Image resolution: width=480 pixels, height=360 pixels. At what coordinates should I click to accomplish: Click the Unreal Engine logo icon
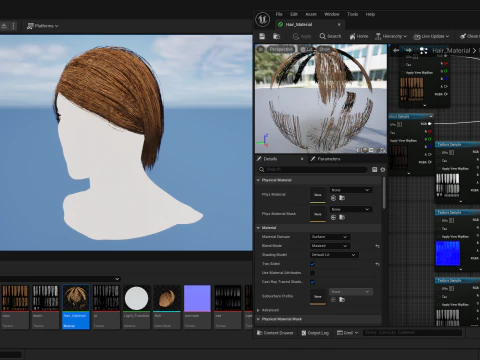262,19
